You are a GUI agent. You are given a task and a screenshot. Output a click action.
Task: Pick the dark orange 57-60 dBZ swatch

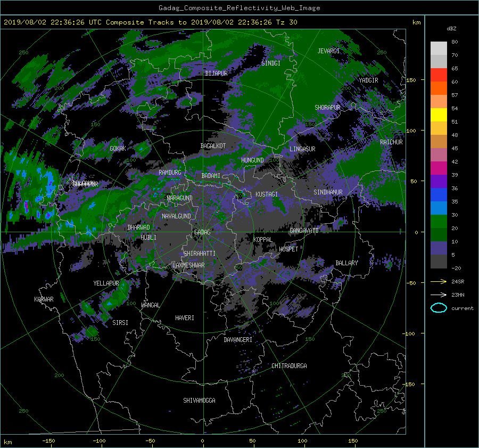(439, 88)
